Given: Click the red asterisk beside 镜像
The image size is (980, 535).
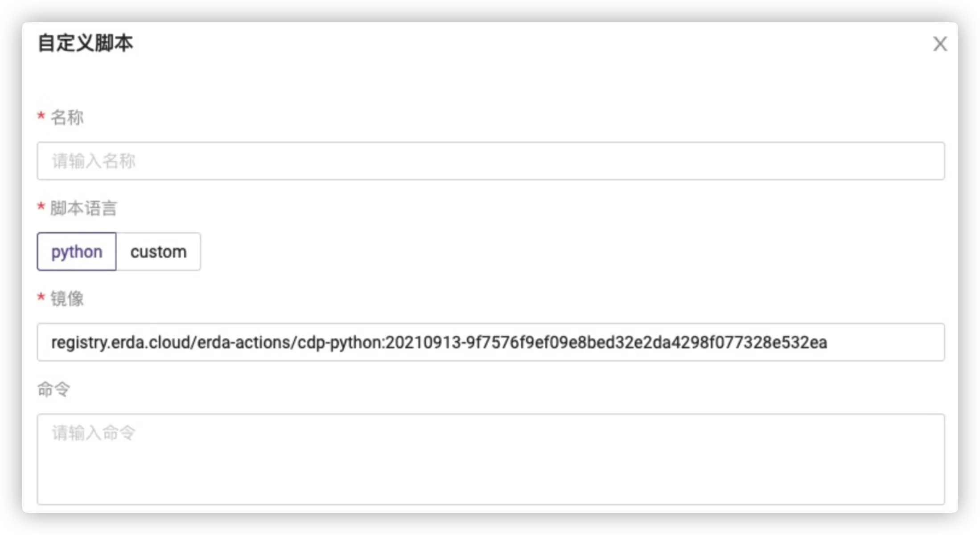Looking at the screenshot, I should click(x=41, y=297).
